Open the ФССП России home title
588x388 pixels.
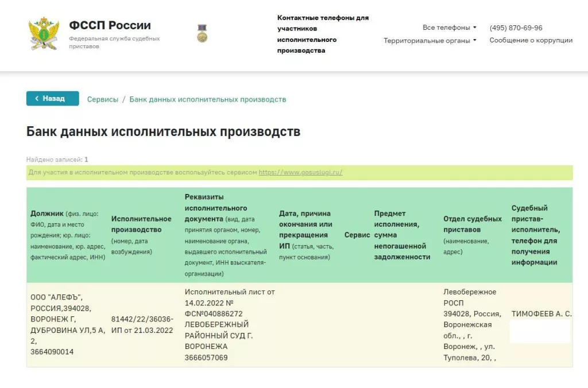[x=110, y=25]
